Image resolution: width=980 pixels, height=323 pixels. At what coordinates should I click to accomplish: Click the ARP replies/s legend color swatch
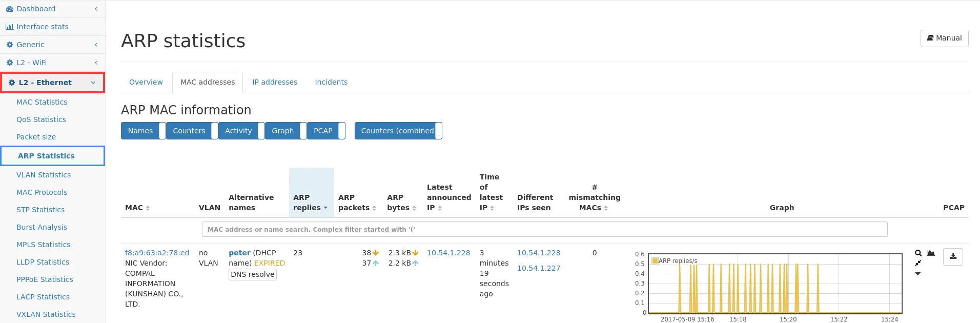tap(655, 261)
